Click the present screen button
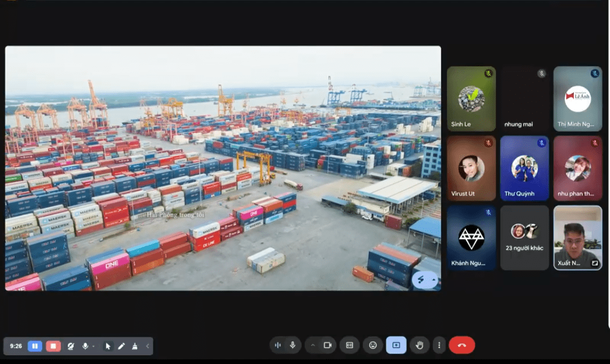The width and height of the screenshot is (610, 364). (x=396, y=345)
